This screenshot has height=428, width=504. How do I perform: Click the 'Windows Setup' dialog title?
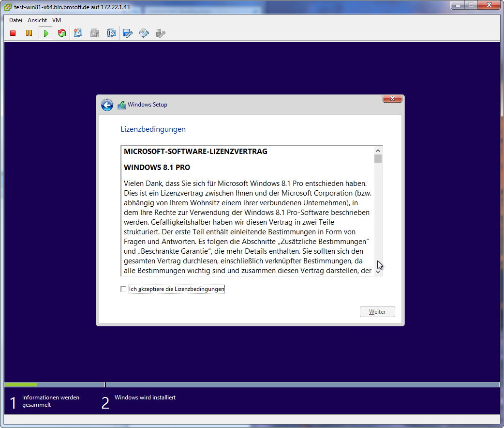tap(148, 105)
